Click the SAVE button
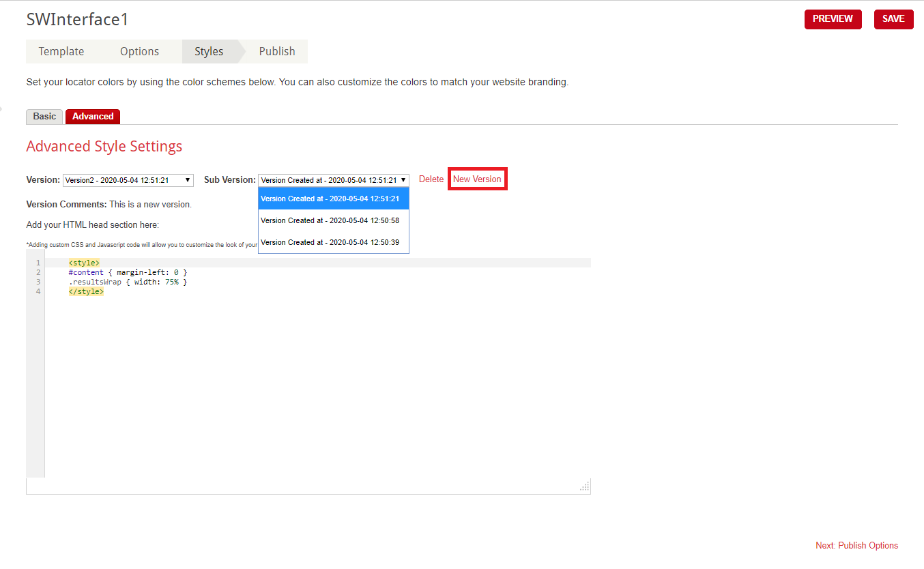Screen dimensions: 924x569 [893, 19]
